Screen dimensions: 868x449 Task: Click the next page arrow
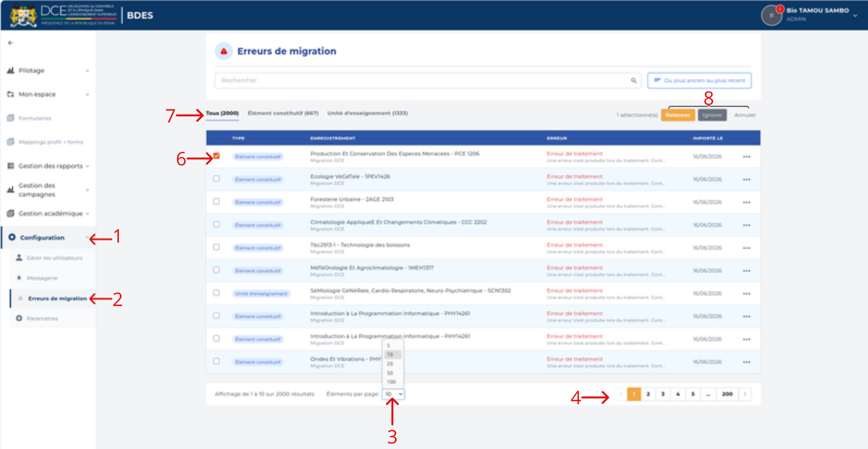[x=745, y=394]
